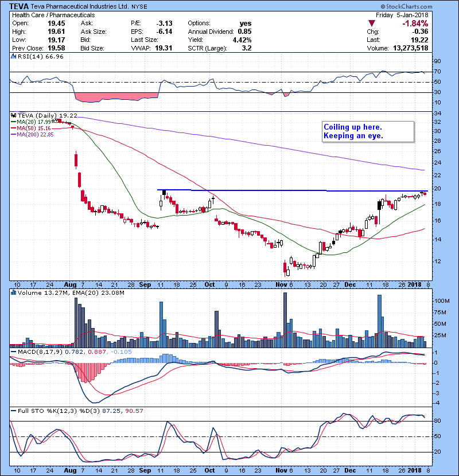The height and width of the screenshot is (476, 459).
Task: Select the MA(200) 22.85 legend entry
Action: point(32,134)
